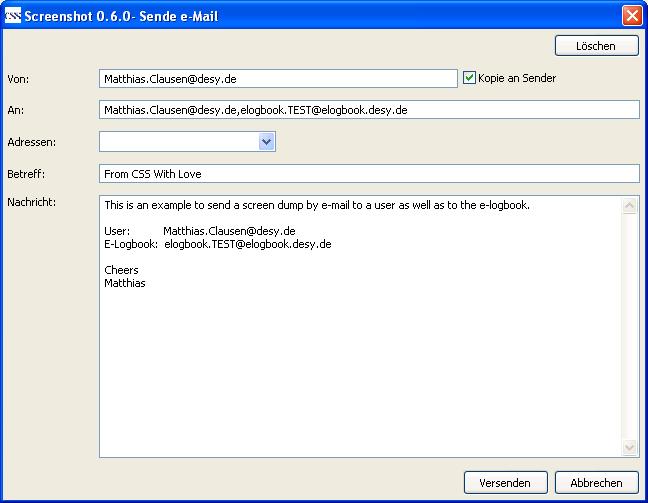
Task: Click the Nachricht vertical scrollbar track
Action: click(x=630, y=326)
